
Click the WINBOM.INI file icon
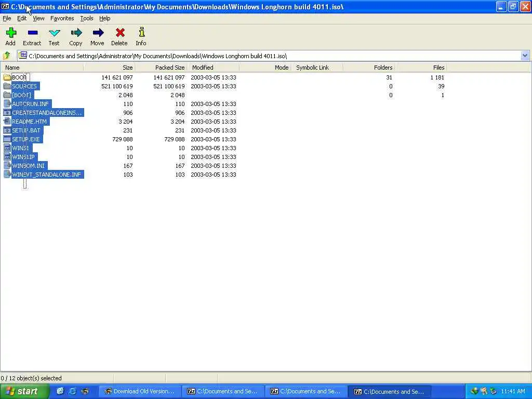(7, 166)
